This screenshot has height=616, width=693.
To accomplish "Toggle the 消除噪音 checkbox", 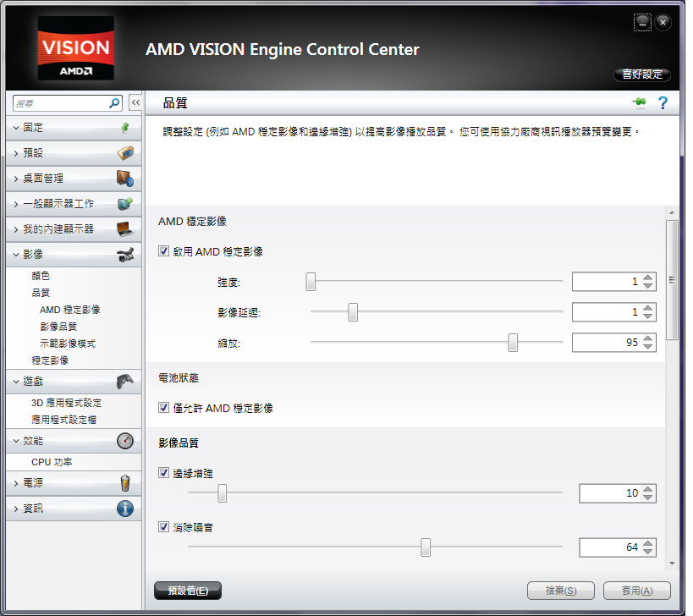I will coord(163,526).
